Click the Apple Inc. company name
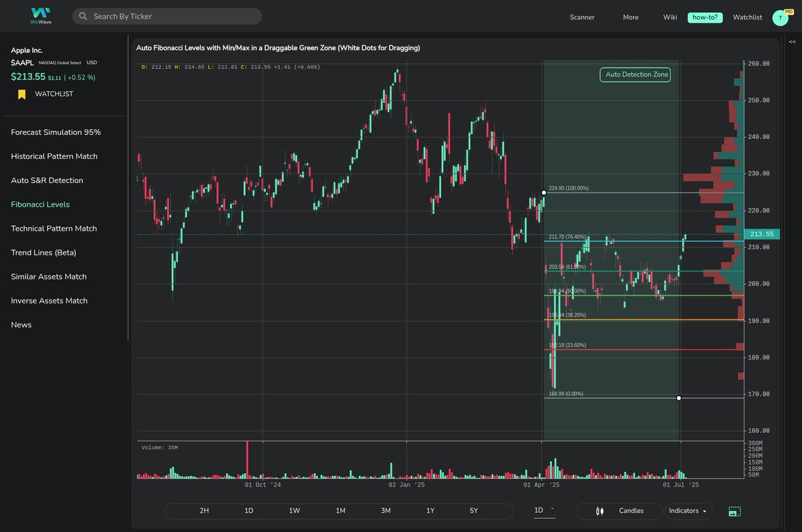This screenshot has height=532, width=802. 26,50
